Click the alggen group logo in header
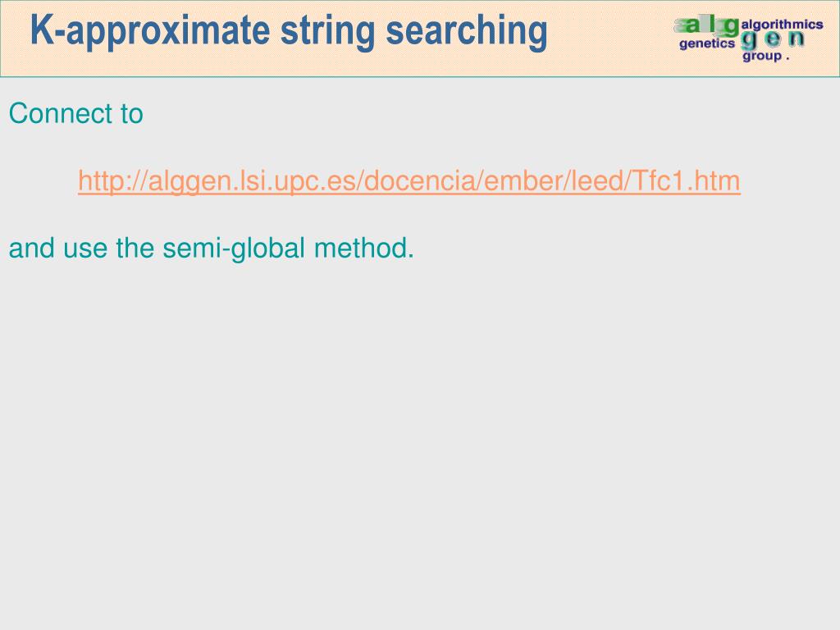Image resolution: width=840 pixels, height=630 pixels. click(748, 39)
